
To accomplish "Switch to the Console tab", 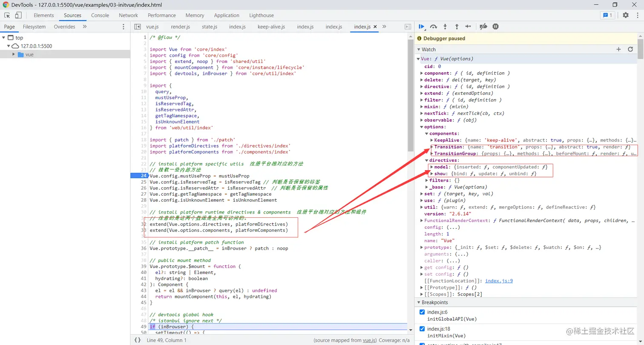I will [100, 15].
